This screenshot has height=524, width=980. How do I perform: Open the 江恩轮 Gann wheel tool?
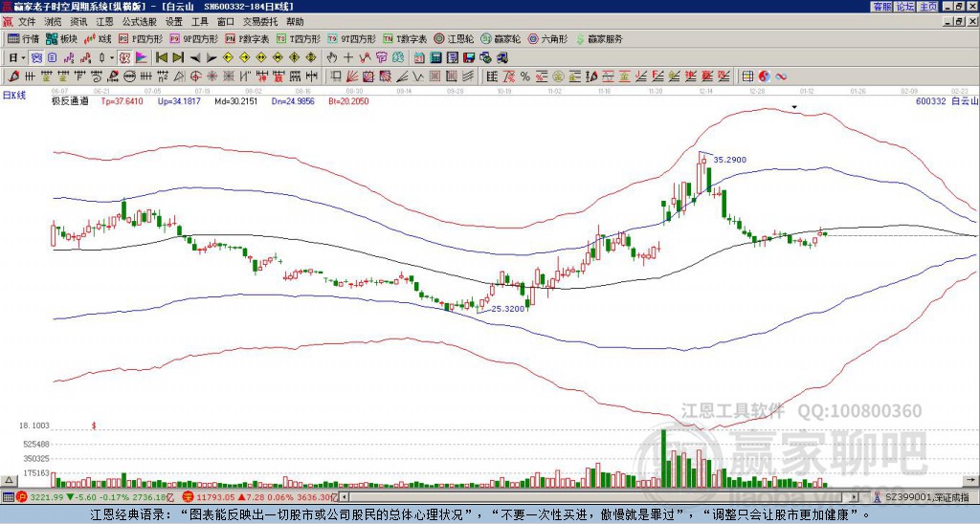tap(455, 39)
